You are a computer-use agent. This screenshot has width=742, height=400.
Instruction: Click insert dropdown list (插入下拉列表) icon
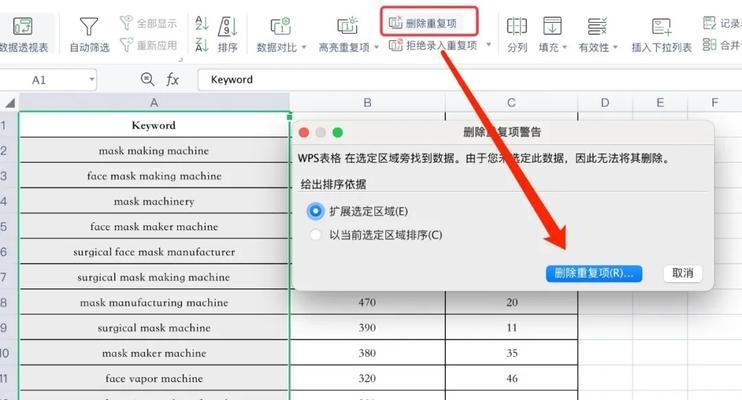[661, 27]
